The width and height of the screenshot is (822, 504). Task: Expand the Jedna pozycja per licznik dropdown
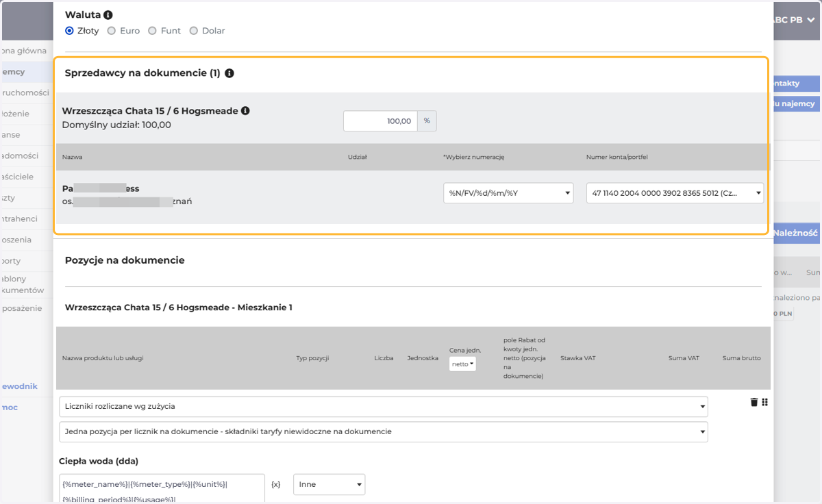point(384,431)
